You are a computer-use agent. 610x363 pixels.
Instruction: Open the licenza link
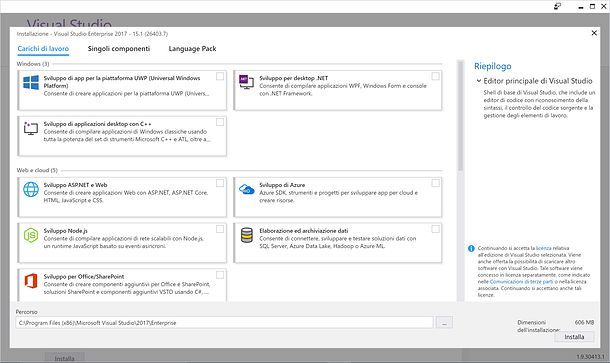point(543,248)
